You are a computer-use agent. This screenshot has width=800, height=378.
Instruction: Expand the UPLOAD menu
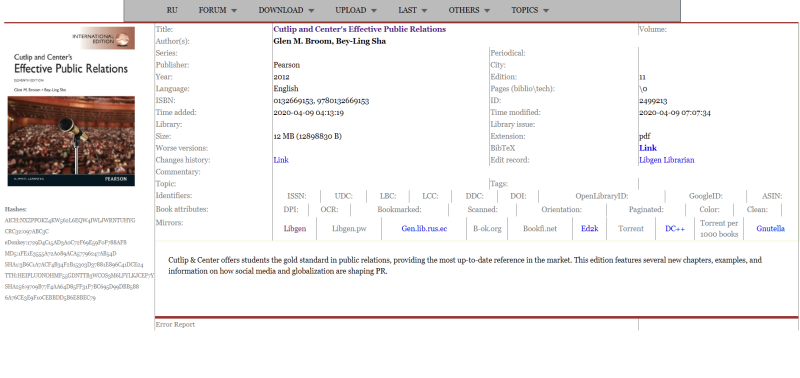(356, 10)
